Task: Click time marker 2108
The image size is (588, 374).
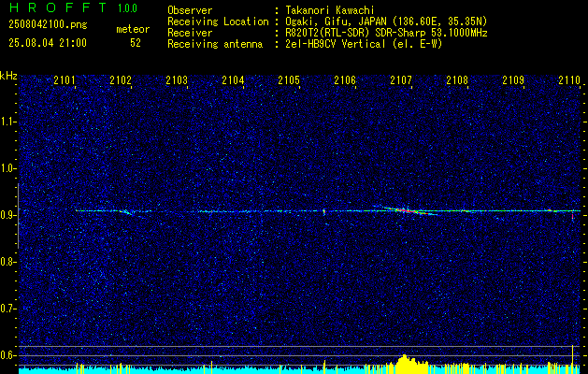Action: click(457, 80)
